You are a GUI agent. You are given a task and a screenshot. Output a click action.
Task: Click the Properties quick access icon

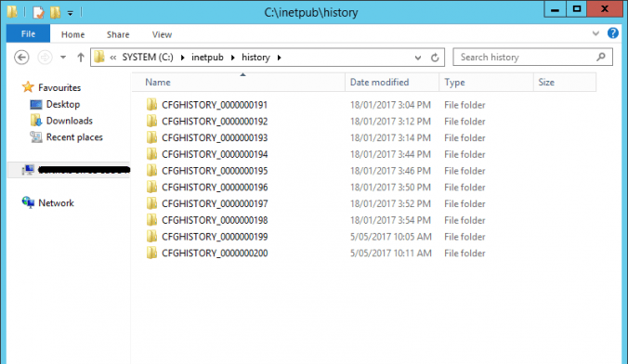[x=38, y=12]
